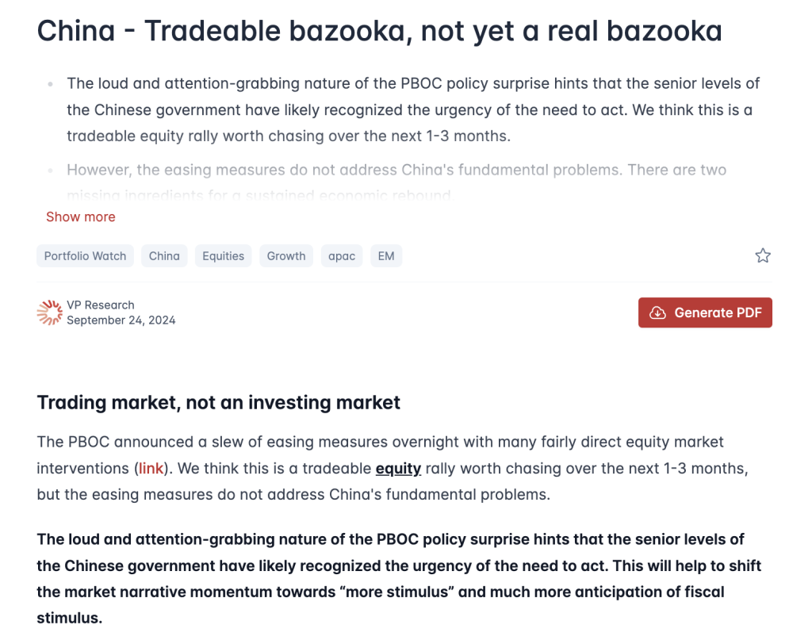Click the September 24, 2024 publish date
The height and width of the screenshot is (644, 812).
coord(121,320)
